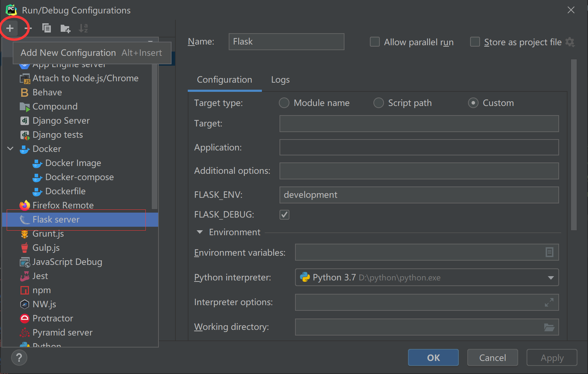588x374 pixels.
Task: Click the expand icon in Interpreter options
Action: (x=549, y=302)
